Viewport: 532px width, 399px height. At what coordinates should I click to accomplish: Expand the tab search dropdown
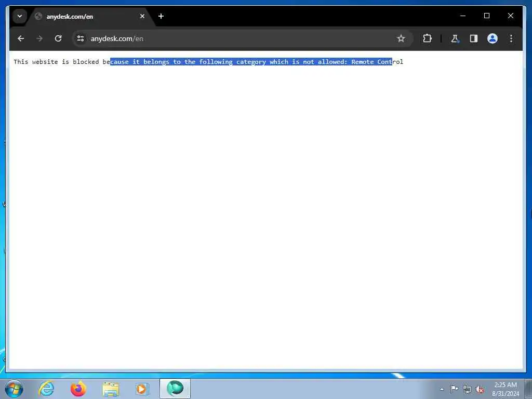pyautogui.click(x=20, y=16)
